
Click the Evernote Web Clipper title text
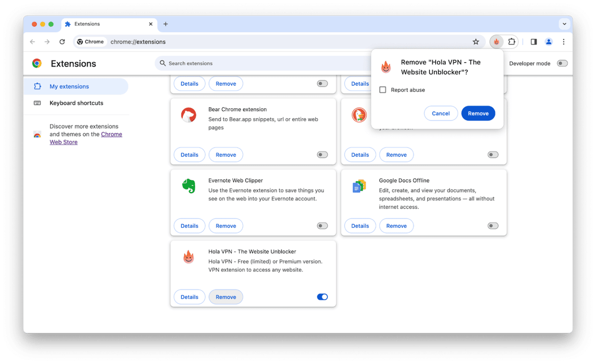[x=235, y=180]
